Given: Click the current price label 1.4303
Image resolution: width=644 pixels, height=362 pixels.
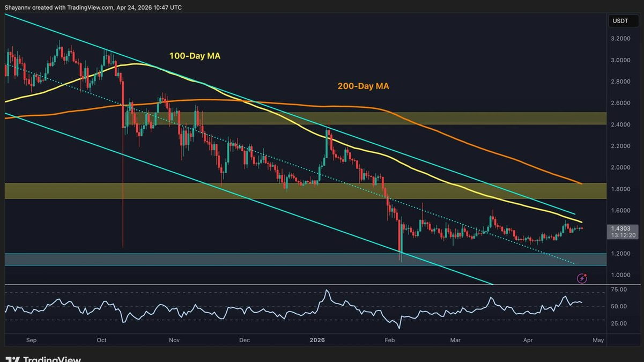Looking at the screenshot, I should [x=621, y=228].
